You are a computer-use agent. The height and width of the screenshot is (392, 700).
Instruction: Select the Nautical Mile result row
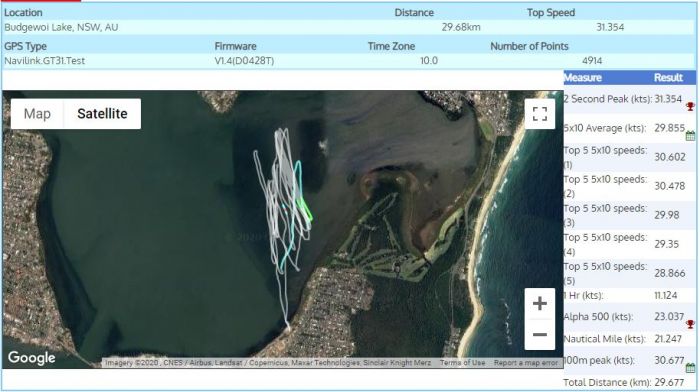click(x=629, y=339)
